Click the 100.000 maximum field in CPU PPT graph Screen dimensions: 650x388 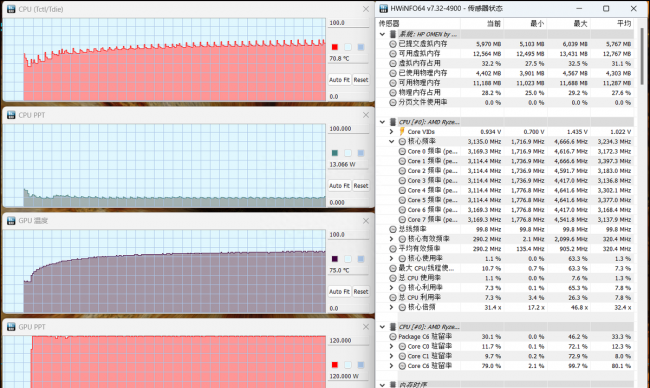348,129
